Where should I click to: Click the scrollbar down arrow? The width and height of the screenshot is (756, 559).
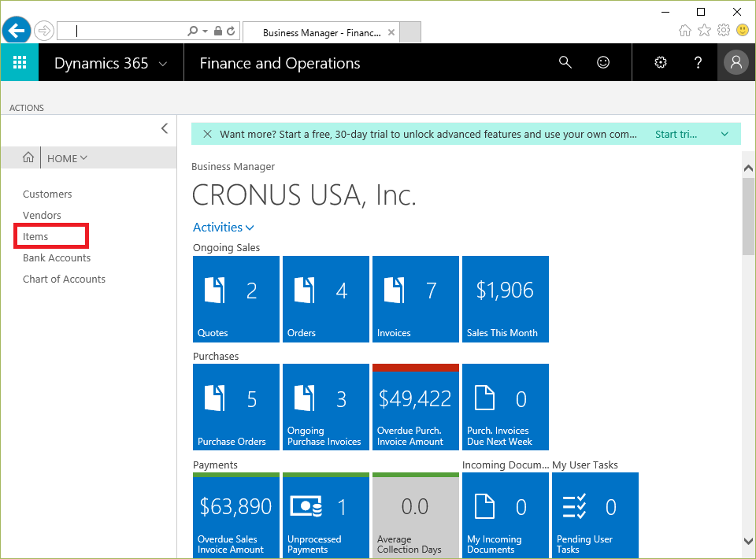(x=748, y=541)
